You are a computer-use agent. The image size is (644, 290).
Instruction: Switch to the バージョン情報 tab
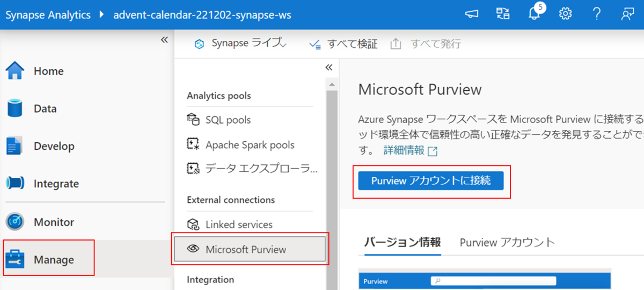pos(403,242)
